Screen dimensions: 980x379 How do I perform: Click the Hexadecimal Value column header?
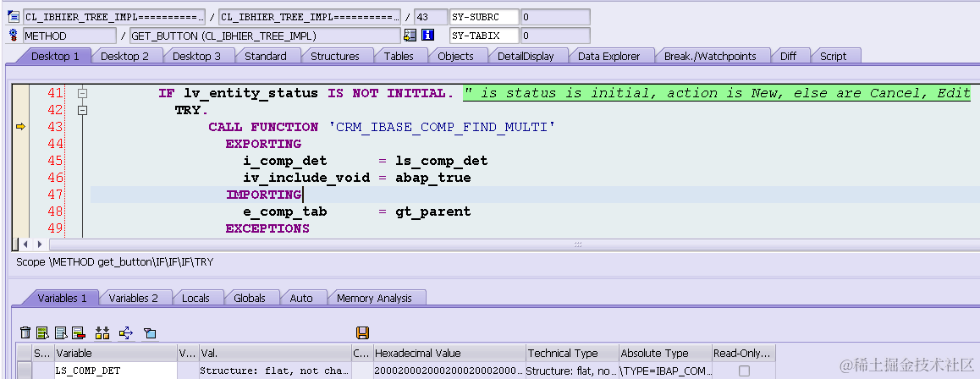[449, 354]
